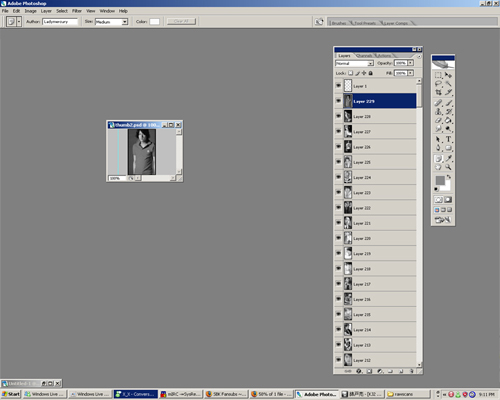Open the blend mode Normal dropdown

354,63
